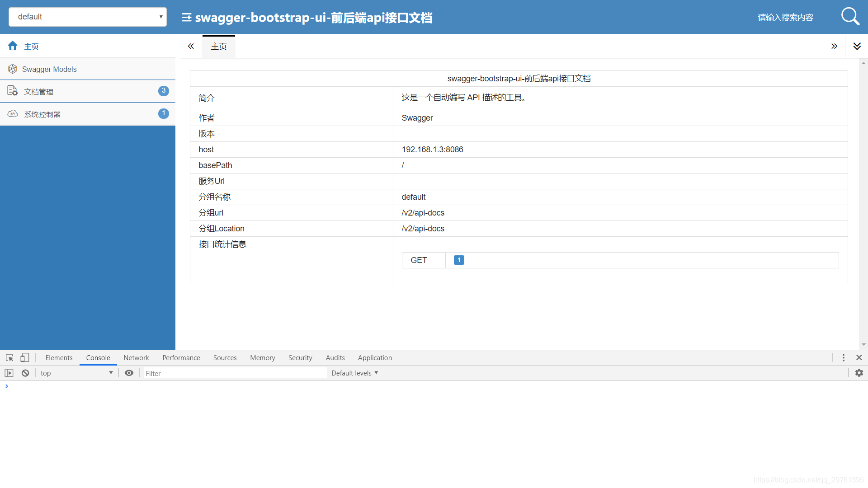The width and height of the screenshot is (868, 488).
Task: Click the search magnifier icon in header
Action: [x=850, y=17]
